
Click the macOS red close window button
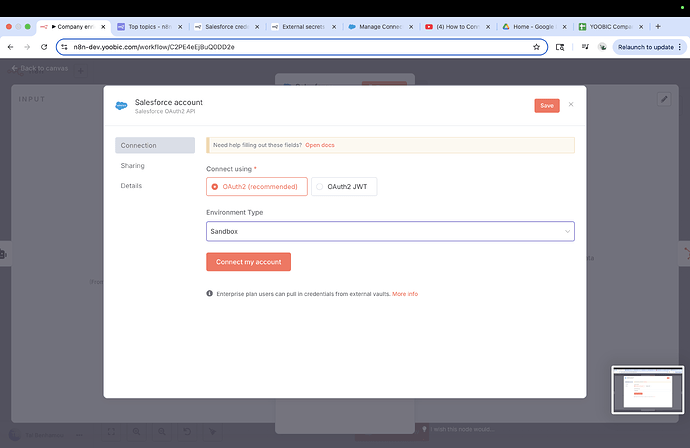(x=9, y=26)
